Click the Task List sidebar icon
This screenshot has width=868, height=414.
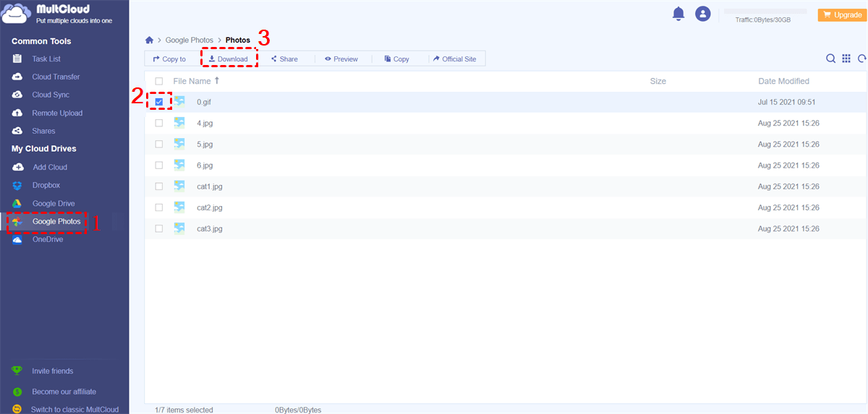[x=17, y=59]
